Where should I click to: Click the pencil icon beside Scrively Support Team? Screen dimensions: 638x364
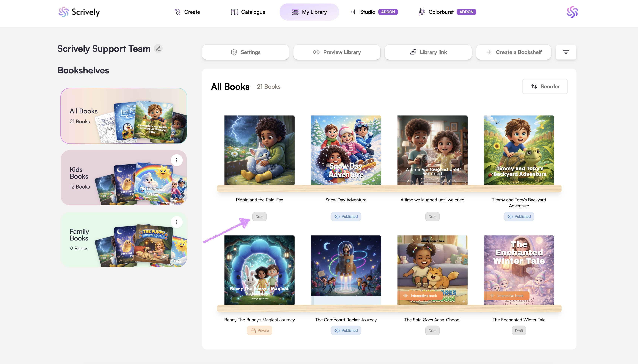(158, 48)
